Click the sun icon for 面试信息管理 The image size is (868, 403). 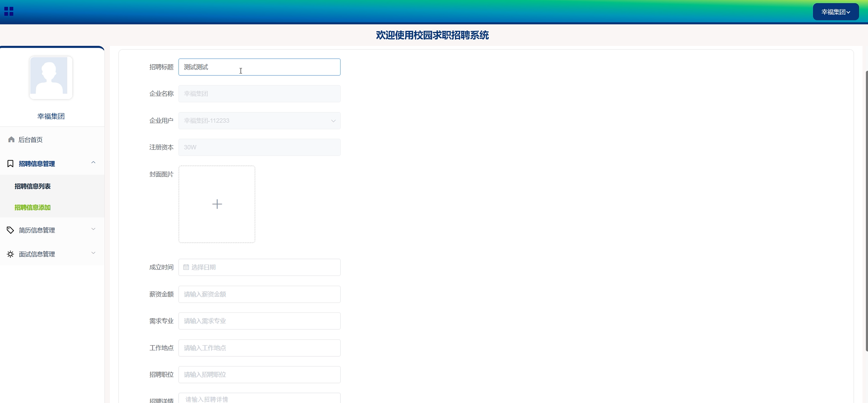(11, 254)
